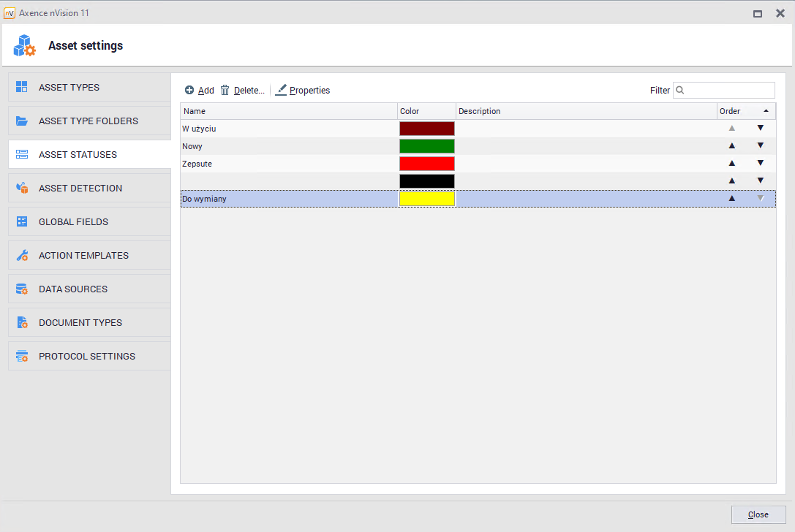
Task: Move Nowy status up in order
Action: click(731, 145)
